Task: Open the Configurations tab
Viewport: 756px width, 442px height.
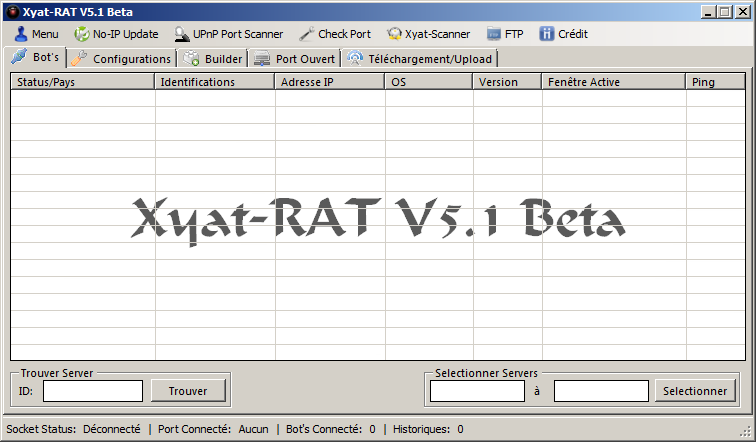Action: click(122, 59)
